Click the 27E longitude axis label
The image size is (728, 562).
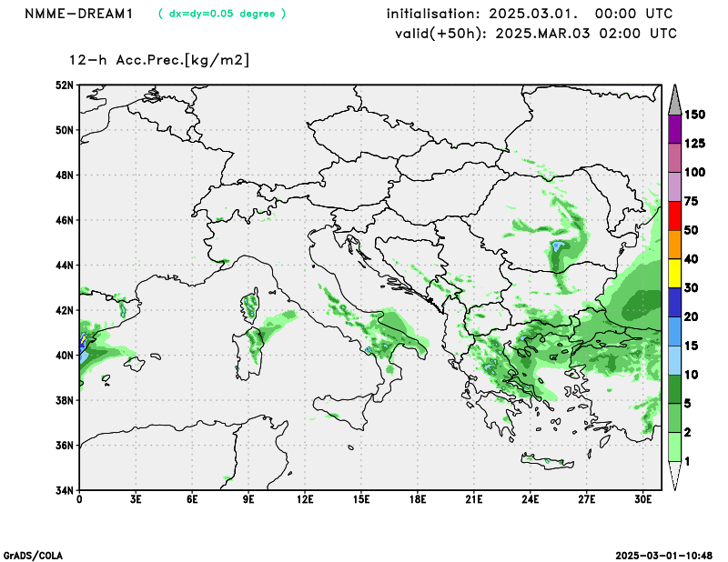pyautogui.click(x=586, y=500)
